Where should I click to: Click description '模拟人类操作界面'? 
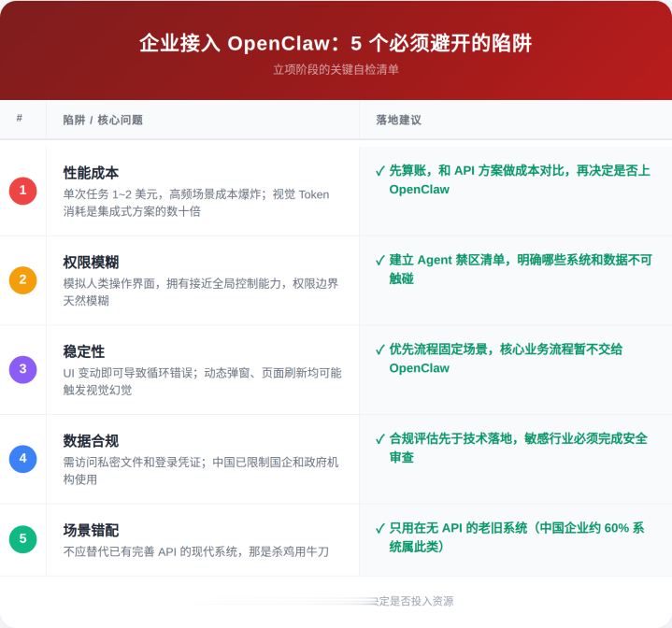click(201, 293)
